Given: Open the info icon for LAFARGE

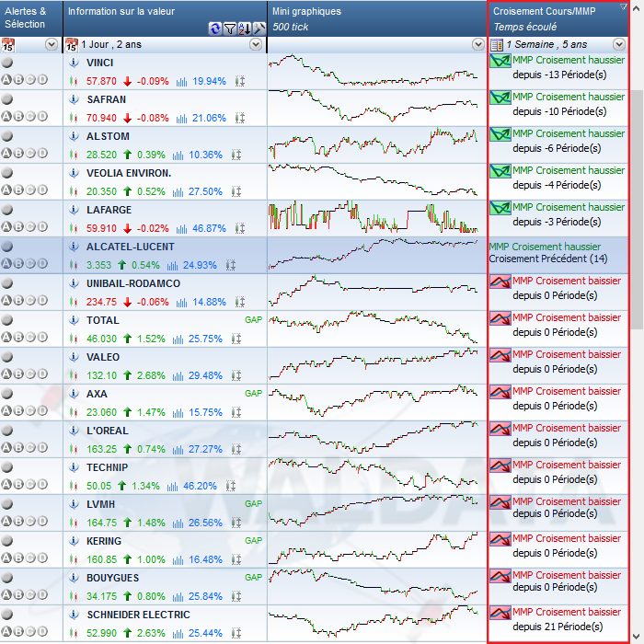Looking at the screenshot, I should click(x=74, y=210).
